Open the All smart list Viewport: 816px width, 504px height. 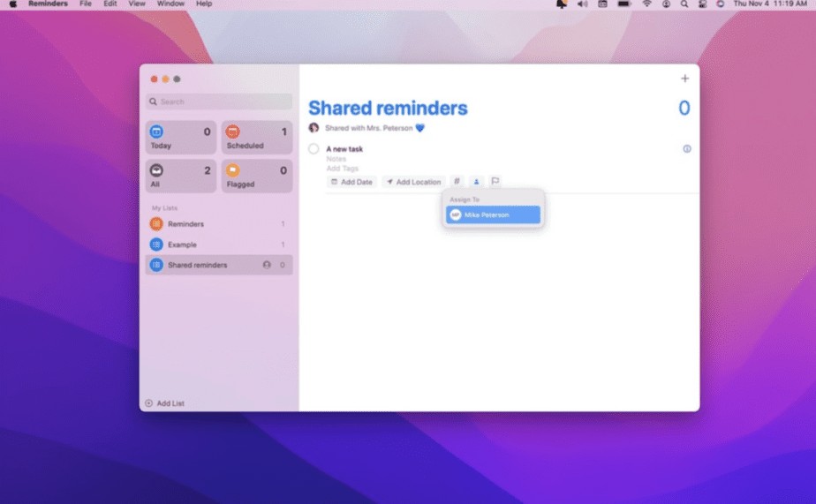pos(181,177)
